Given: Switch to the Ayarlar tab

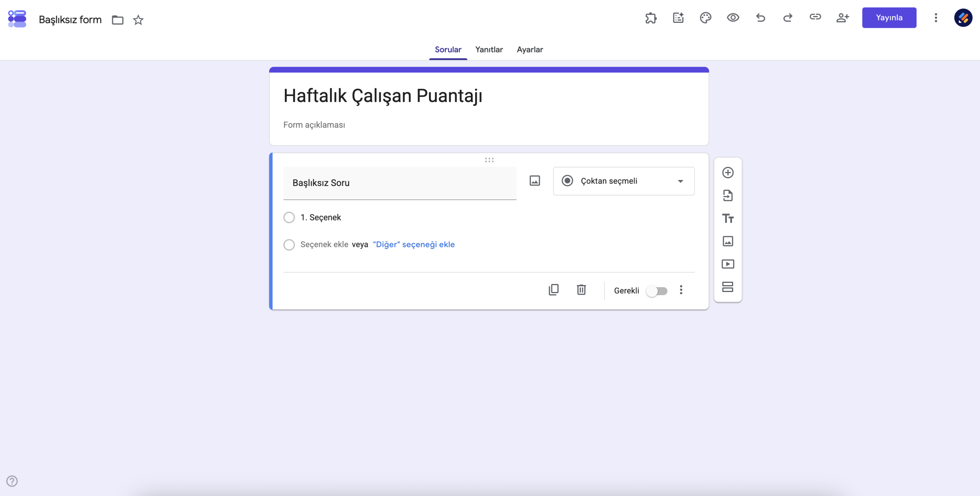Looking at the screenshot, I should (530, 49).
